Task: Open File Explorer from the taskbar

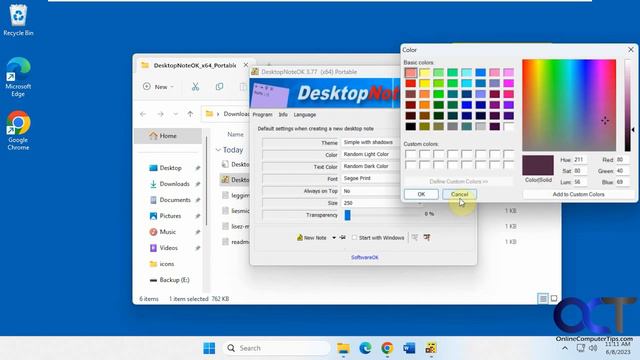Action: click(x=343, y=348)
